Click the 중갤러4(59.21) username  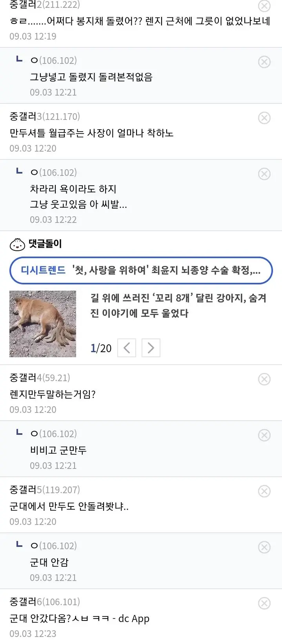coord(40,378)
